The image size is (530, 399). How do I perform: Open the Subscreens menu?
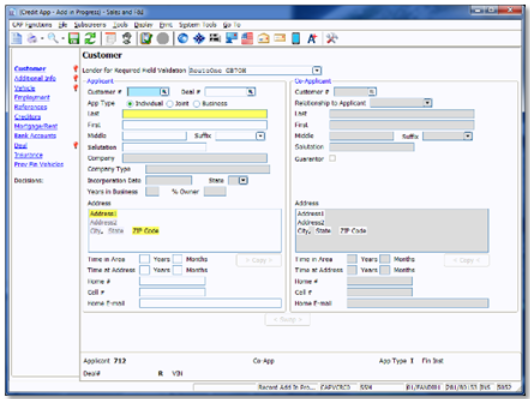click(90, 25)
